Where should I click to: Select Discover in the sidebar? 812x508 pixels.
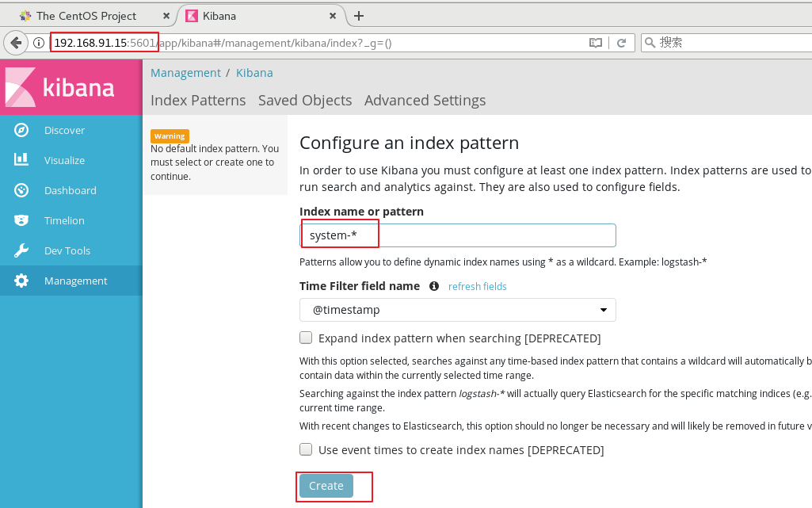click(x=71, y=130)
